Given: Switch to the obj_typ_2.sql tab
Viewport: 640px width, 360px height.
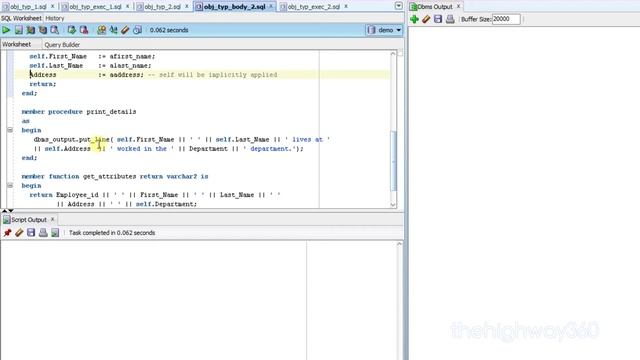Looking at the screenshot, I should click(x=162, y=7).
